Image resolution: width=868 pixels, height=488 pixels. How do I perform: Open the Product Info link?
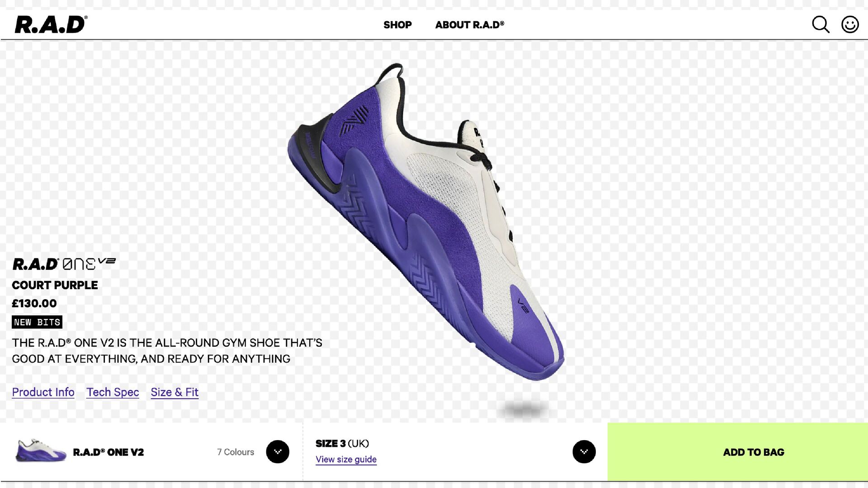43,392
